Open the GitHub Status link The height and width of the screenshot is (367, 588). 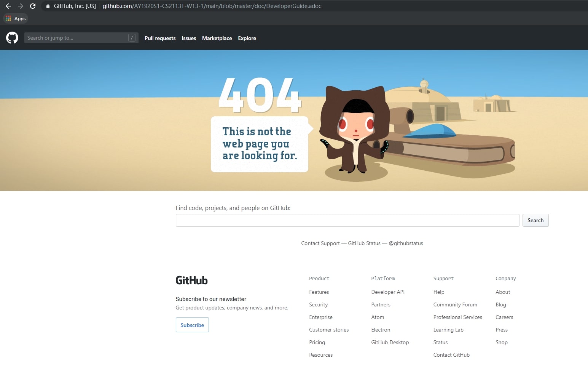coord(364,243)
